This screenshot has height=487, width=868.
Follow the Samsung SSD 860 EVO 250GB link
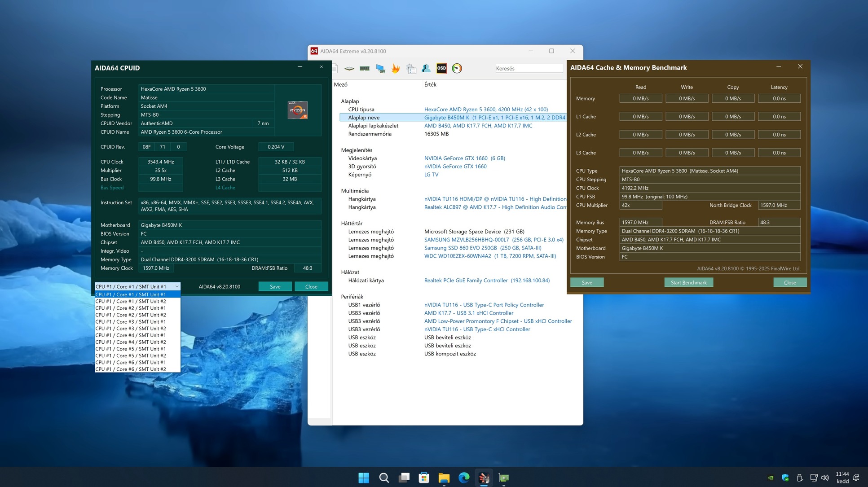tap(482, 248)
